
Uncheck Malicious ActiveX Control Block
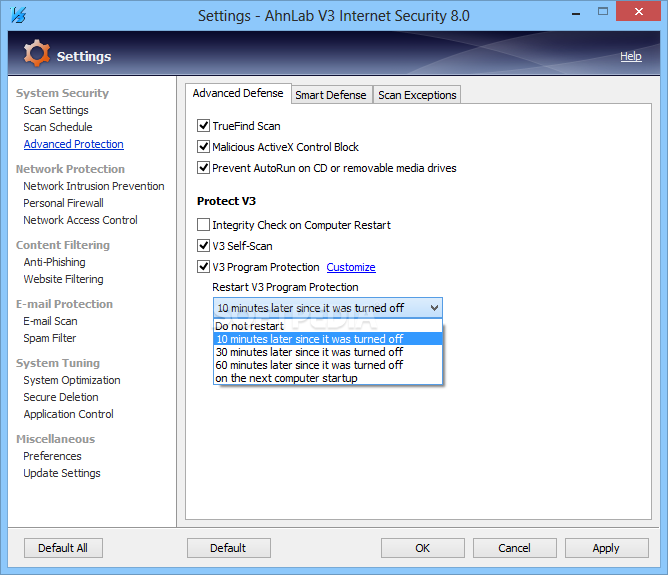204,147
